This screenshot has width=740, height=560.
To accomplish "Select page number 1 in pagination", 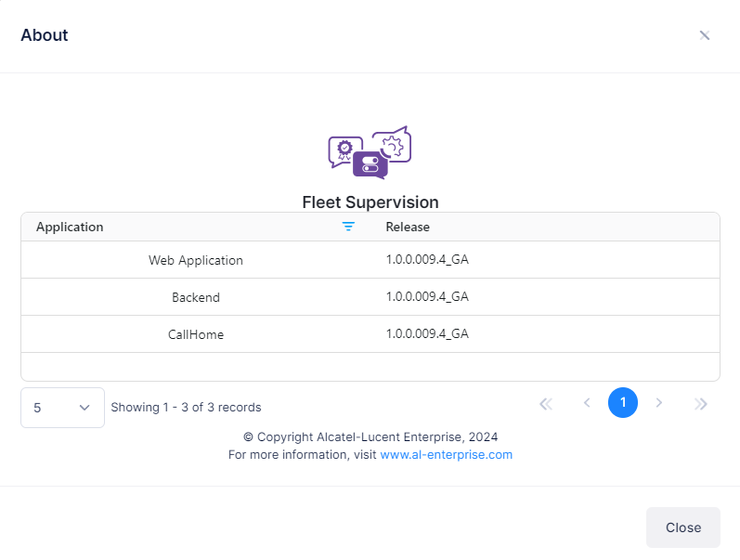I will point(623,403).
